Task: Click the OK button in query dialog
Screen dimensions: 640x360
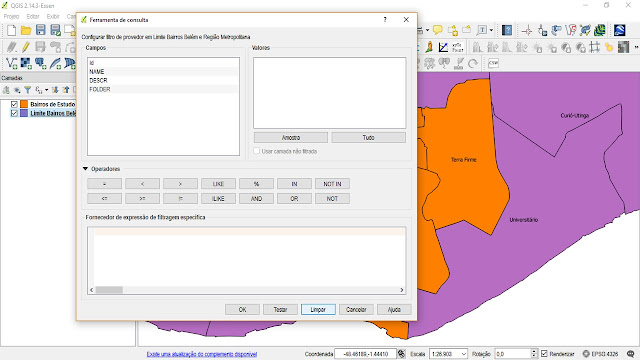Action: 242,309
